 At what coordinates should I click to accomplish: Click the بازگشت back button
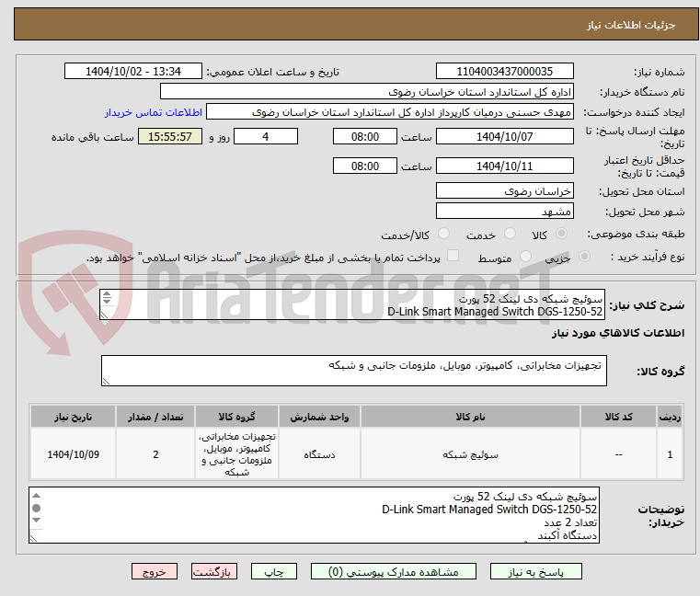click(x=214, y=571)
